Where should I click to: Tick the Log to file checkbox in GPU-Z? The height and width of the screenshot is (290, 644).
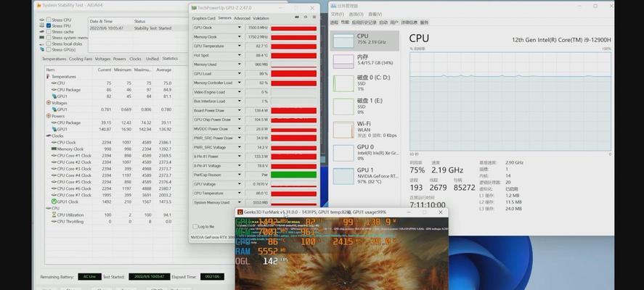pos(195,226)
